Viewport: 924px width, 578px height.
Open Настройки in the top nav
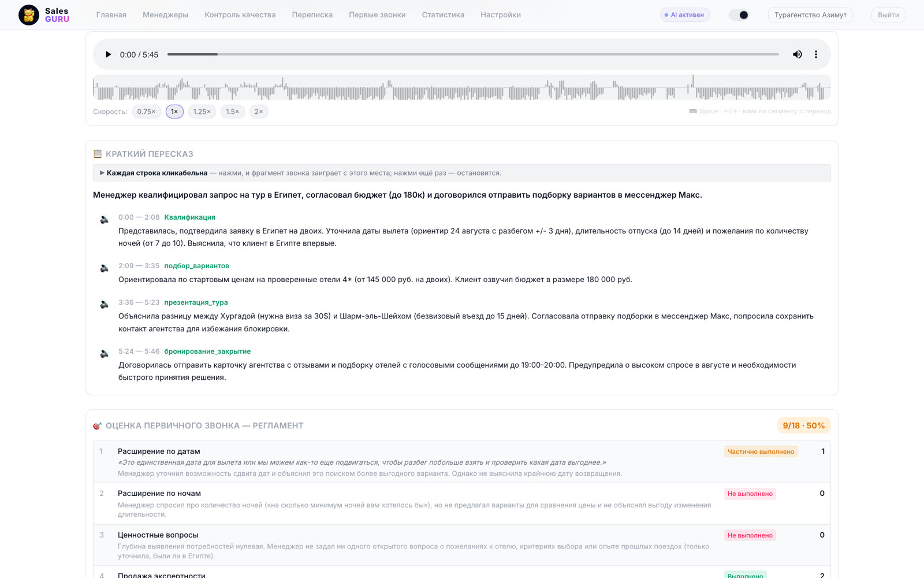(x=501, y=15)
